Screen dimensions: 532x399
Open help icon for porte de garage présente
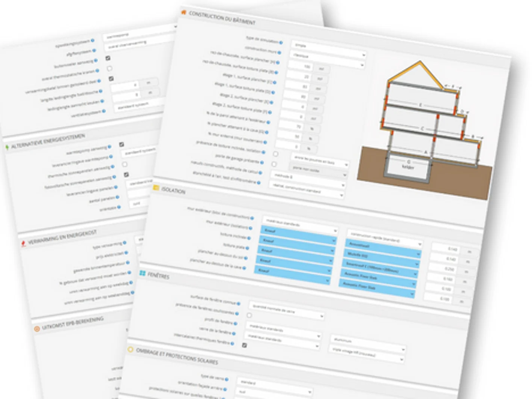click(262, 162)
